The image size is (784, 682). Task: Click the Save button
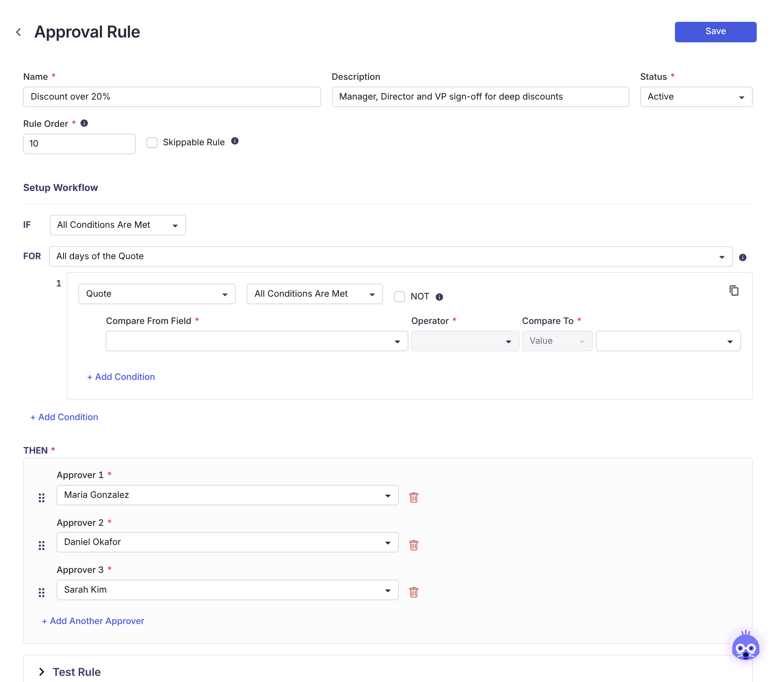pos(715,32)
